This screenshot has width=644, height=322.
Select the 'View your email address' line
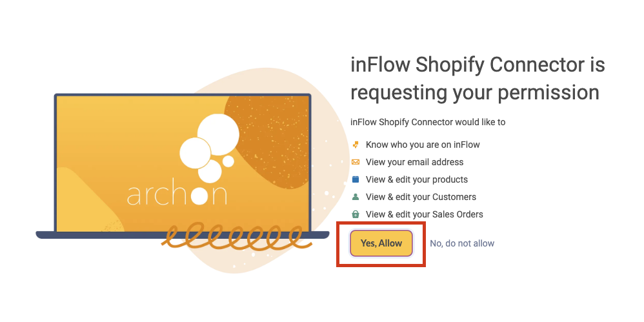[x=414, y=162]
